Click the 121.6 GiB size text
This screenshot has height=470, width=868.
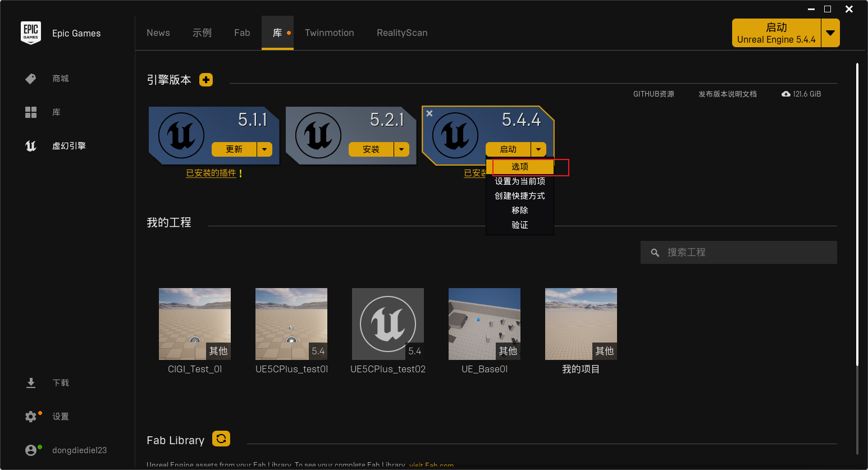807,94
